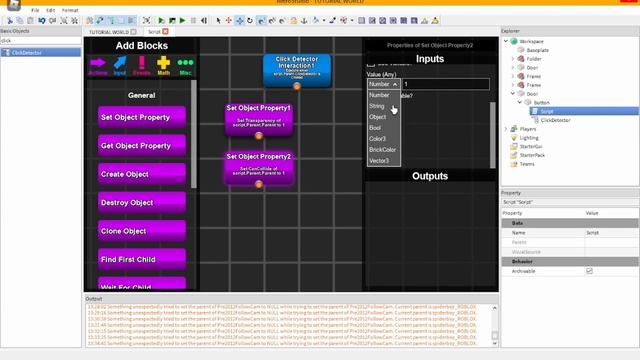Image resolution: width=640 pixels, height=360 pixels.
Task: Open the Misc block category
Action: pos(185,66)
